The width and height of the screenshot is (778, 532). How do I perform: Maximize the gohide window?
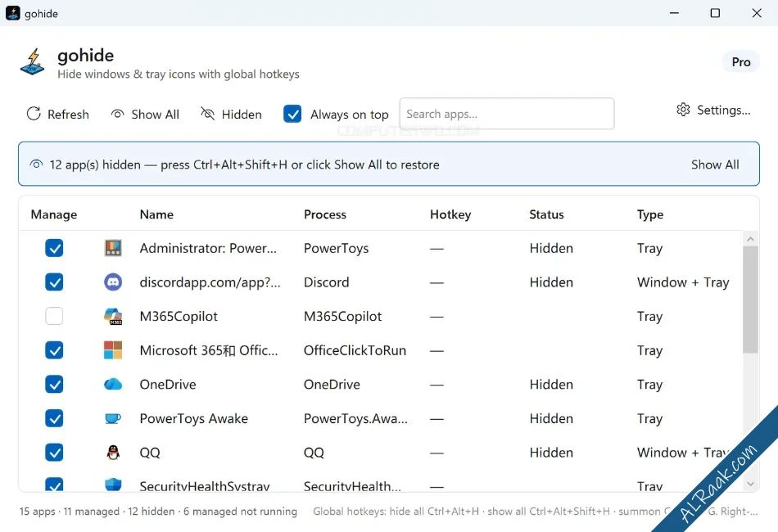[x=715, y=13]
